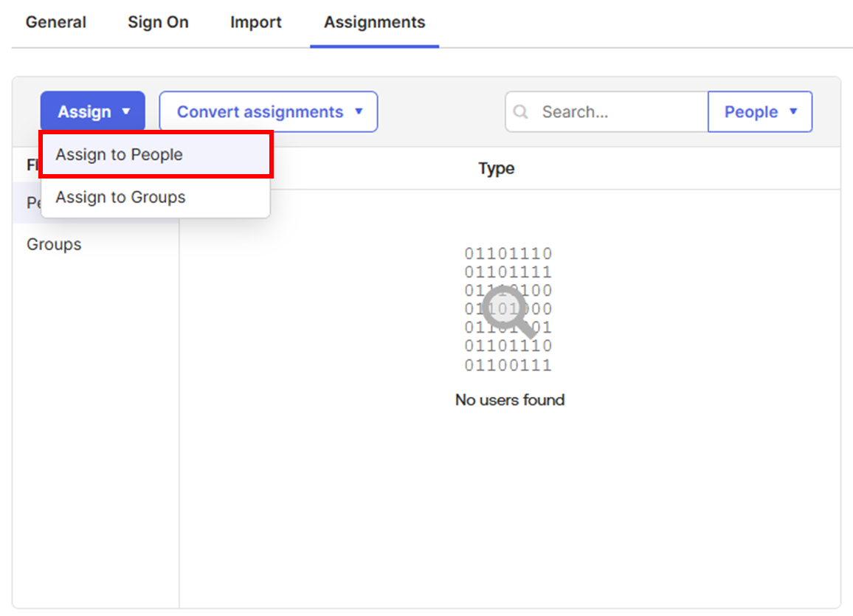The width and height of the screenshot is (853, 616).
Task: Open Convert assignments dropdown
Action: (269, 111)
